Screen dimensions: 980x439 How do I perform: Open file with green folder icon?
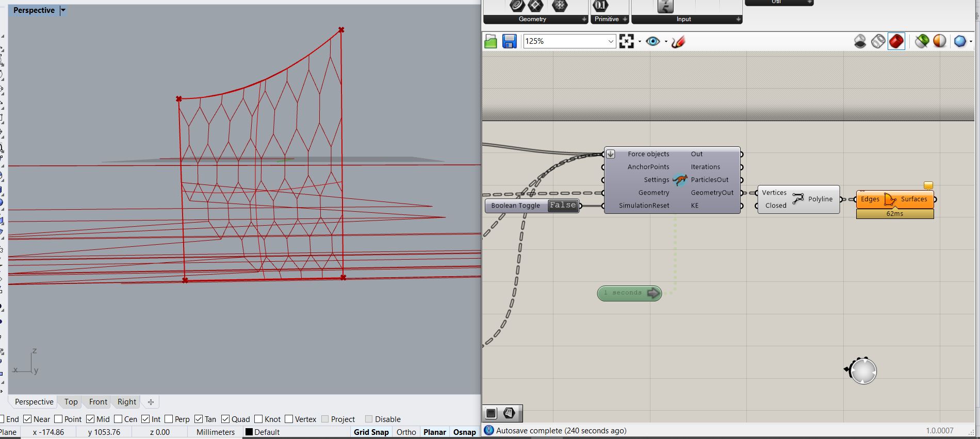coord(491,42)
